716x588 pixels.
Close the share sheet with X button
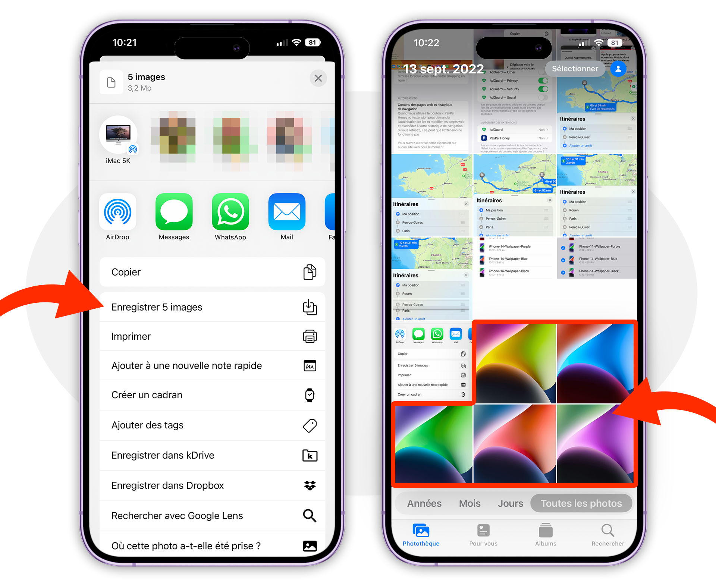click(318, 78)
